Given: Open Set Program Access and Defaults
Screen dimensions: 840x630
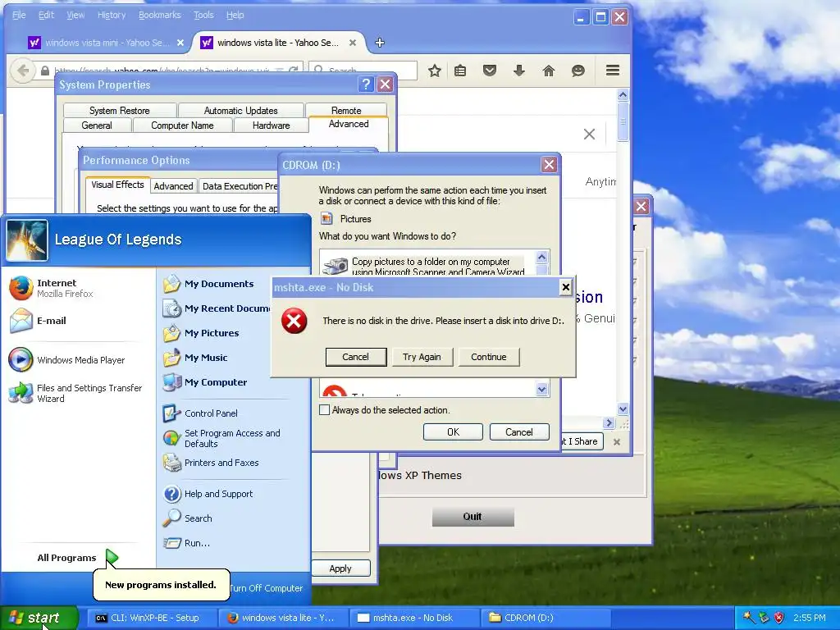Looking at the screenshot, I should [x=221, y=438].
